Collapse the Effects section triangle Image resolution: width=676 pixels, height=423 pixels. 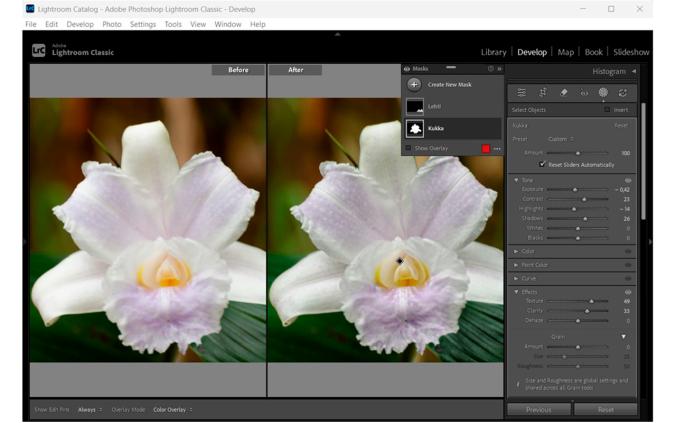(x=516, y=292)
